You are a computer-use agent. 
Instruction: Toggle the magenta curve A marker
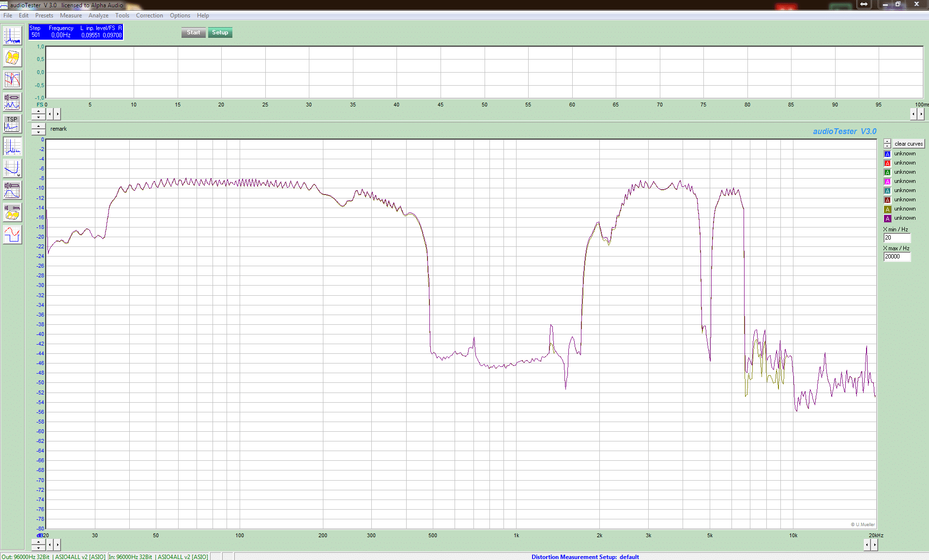point(887,182)
